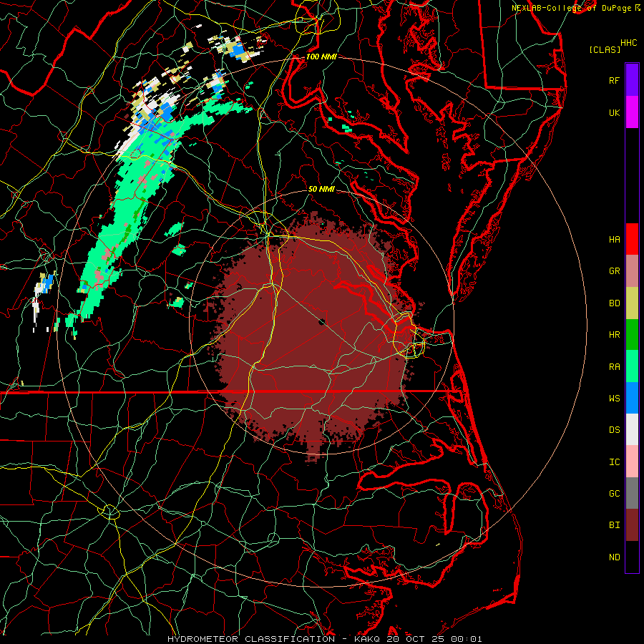Click the DS legend label
Image resolution: width=644 pixels, height=644 pixels.
tap(614, 430)
